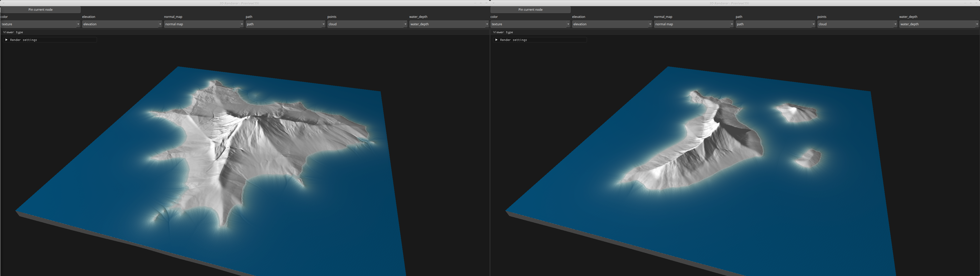Click the "points" label in the right window
The width and height of the screenshot is (980, 276).
point(822,17)
